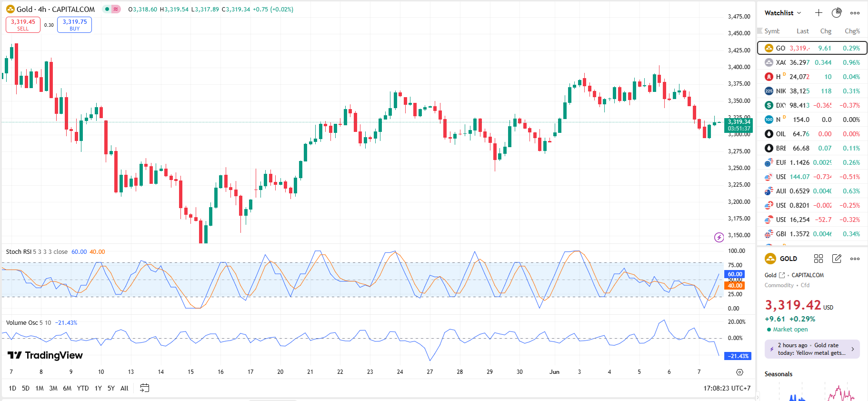The image size is (868, 401).
Task: Add a symbol to the watchlist
Action: [818, 13]
